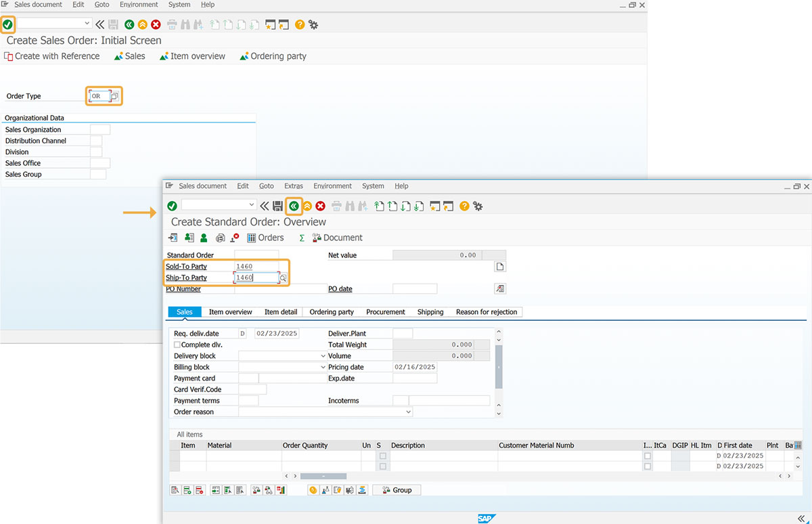Screen dimensions: 812x524
Task: Click First page icon in Overview toolbar
Action: click(x=380, y=206)
